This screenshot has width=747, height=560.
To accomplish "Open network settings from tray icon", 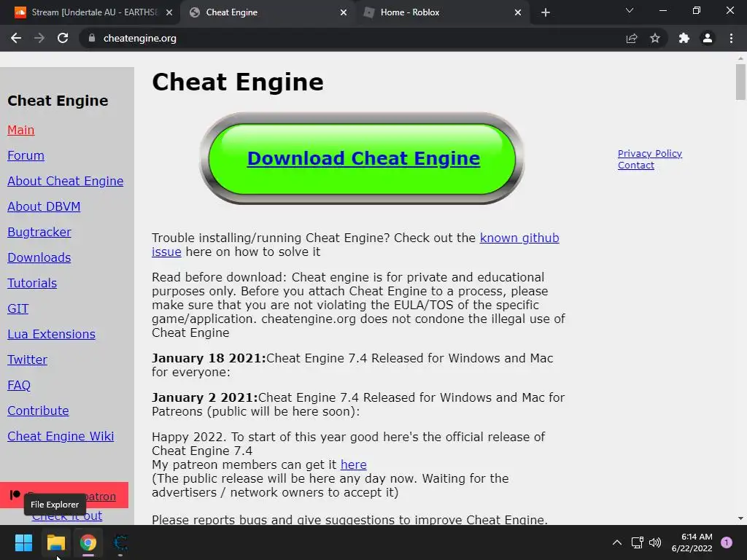I will pos(638,542).
